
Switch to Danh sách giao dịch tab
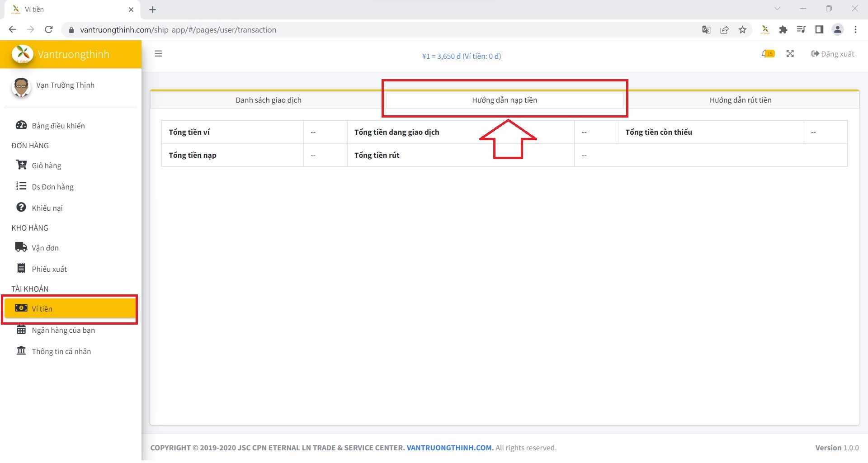[268, 100]
